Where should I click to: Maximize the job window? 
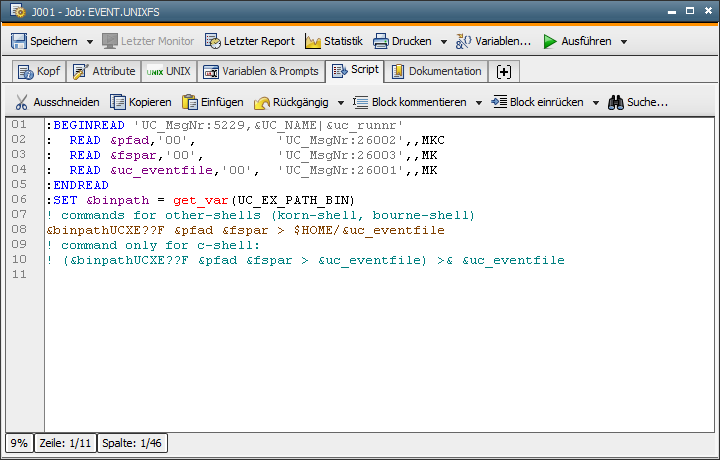(x=690, y=11)
